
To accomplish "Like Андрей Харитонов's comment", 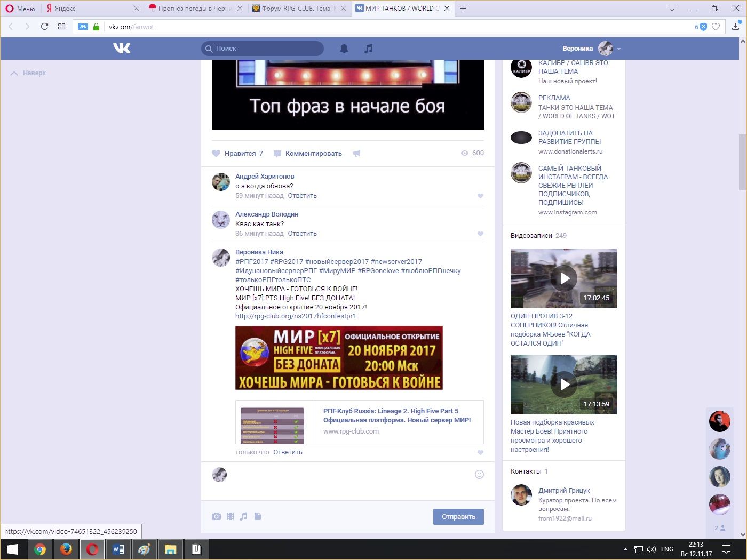I will tap(480, 196).
